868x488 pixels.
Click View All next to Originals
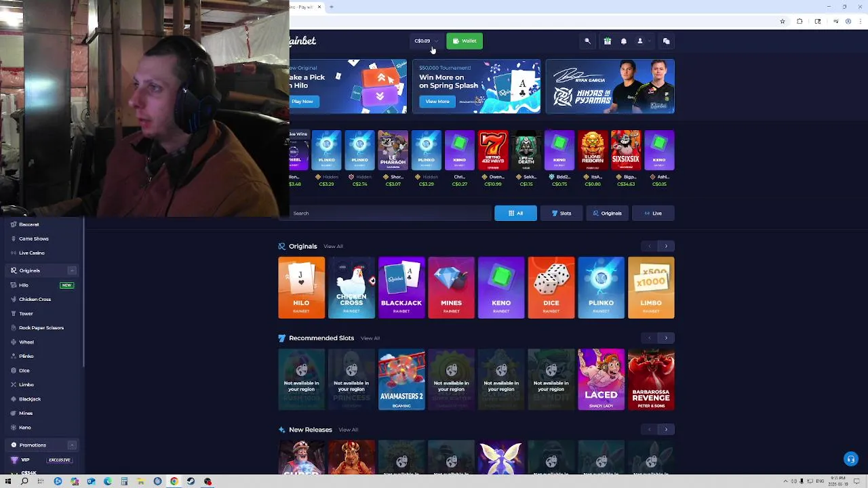(333, 247)
